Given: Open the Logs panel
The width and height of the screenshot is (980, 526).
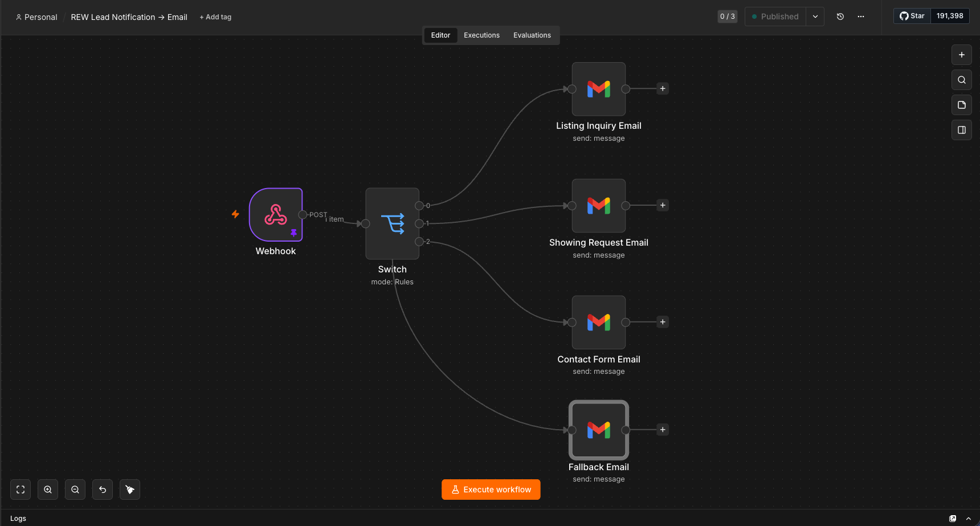Looking at the screenshot, I should [x=18, y=519].
